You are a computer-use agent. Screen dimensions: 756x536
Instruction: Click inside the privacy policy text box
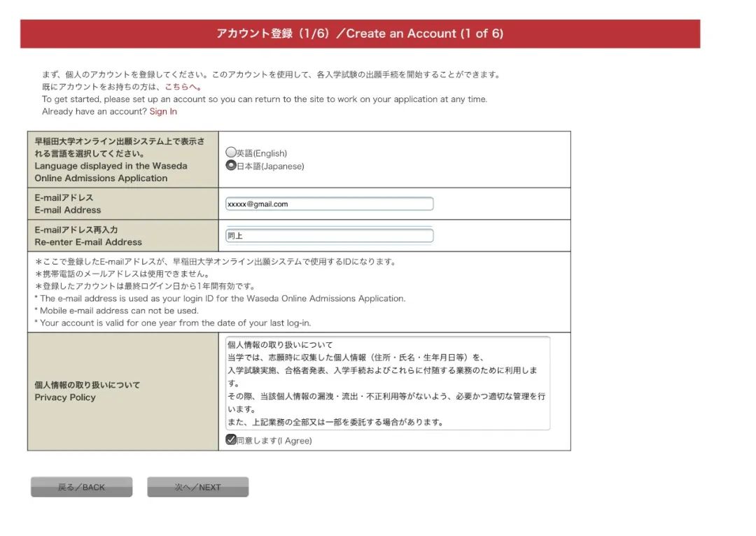[388, 383]
